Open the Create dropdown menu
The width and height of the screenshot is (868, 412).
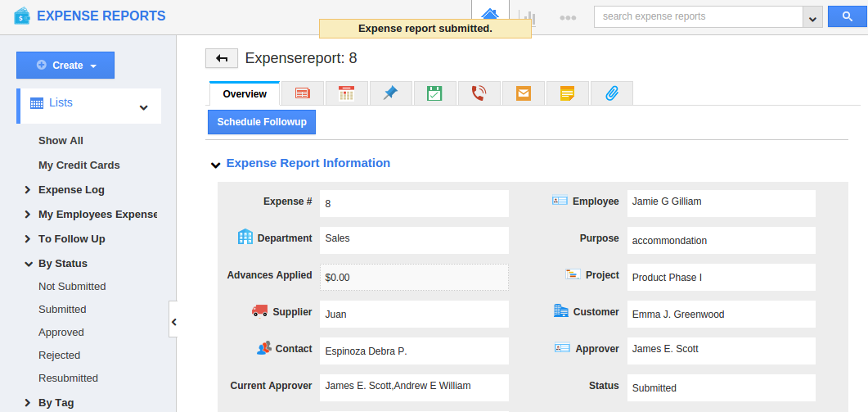[65, 66]
